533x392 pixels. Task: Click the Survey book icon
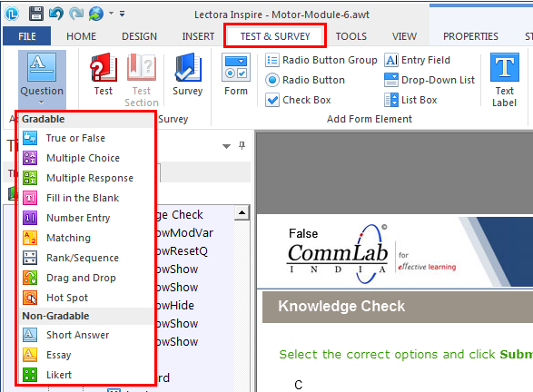(x=188, y=67)
